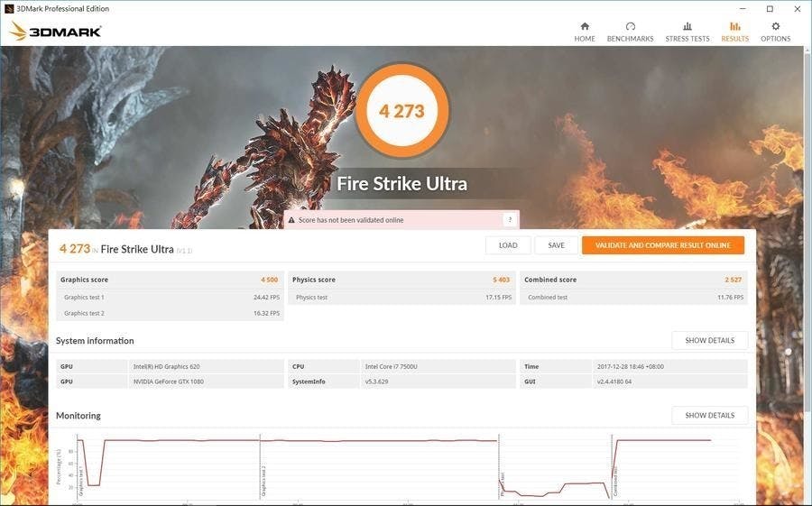
Task: Click SystemInfo version v5.3.629
Action: 376,382
